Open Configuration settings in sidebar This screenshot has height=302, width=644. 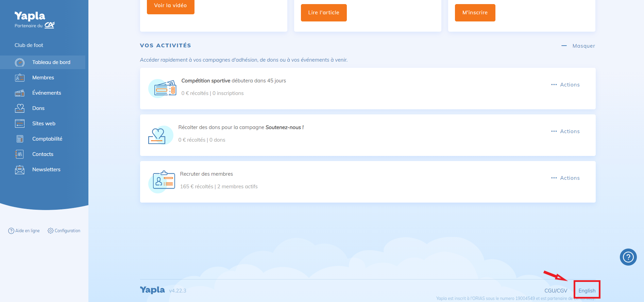[64, 231]
